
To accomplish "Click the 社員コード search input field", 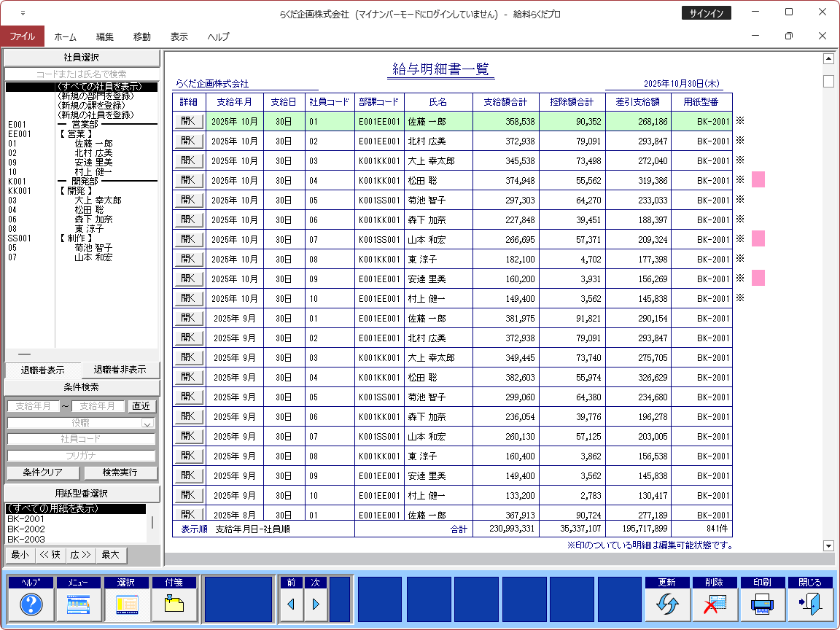I will click(81, 439).
